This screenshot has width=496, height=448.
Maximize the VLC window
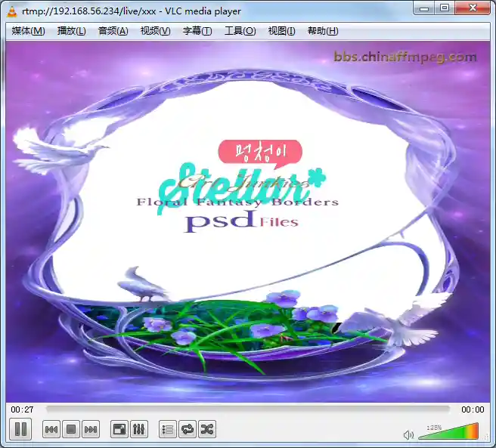(445, 8)
